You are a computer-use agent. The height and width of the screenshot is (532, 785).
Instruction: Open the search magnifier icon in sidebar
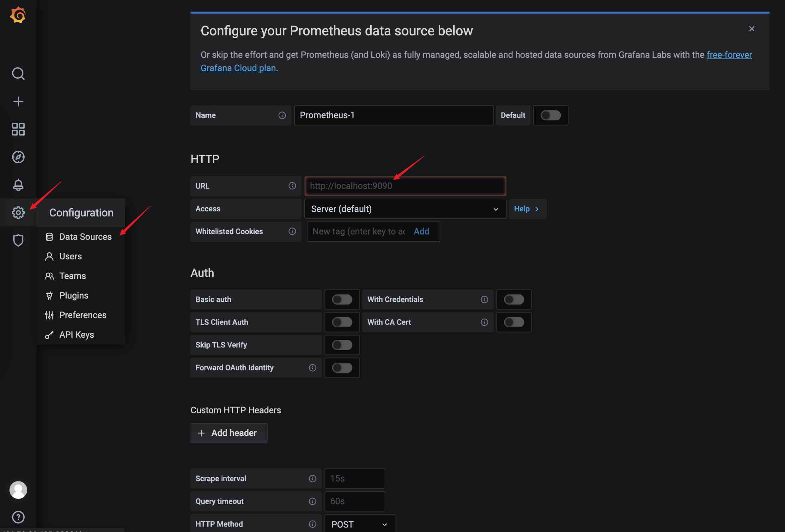click(18, 73)
